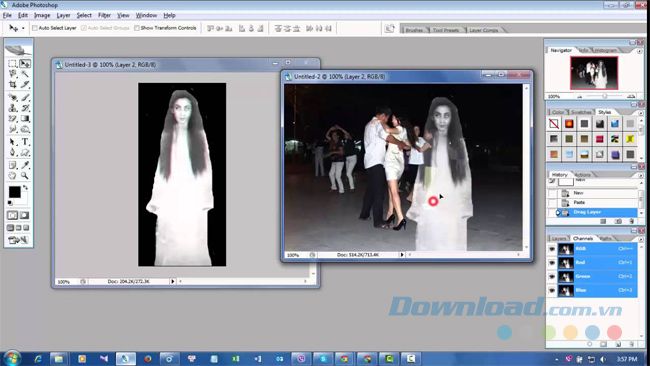Open Untitled-3 status bar arrow menu
650x366 pixels.
click(172, 281)
